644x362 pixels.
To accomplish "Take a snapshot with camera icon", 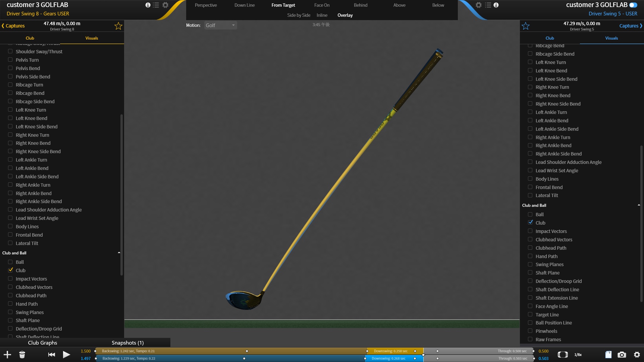I will pos(622,355).
